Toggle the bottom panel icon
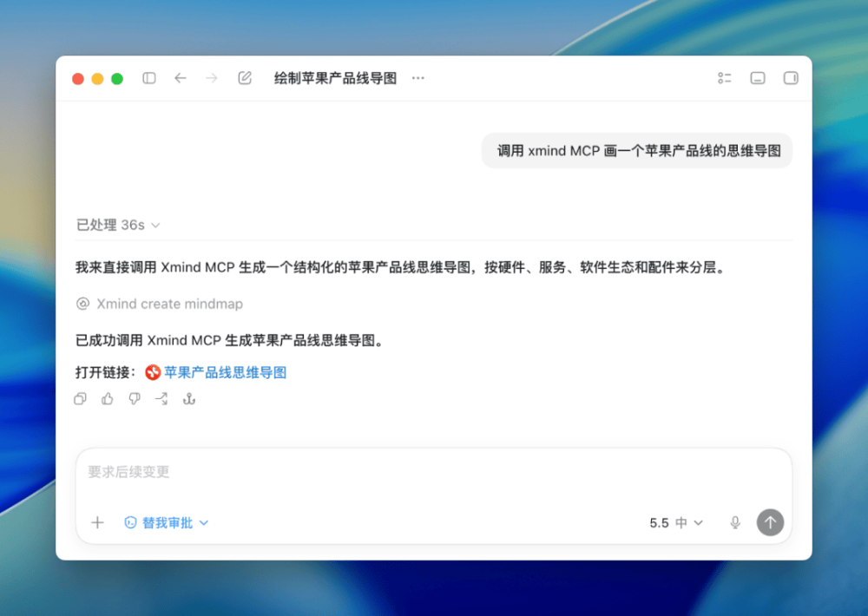Image resolution: width=868 pixels, height=616 pixels. (x=758, y=78)
